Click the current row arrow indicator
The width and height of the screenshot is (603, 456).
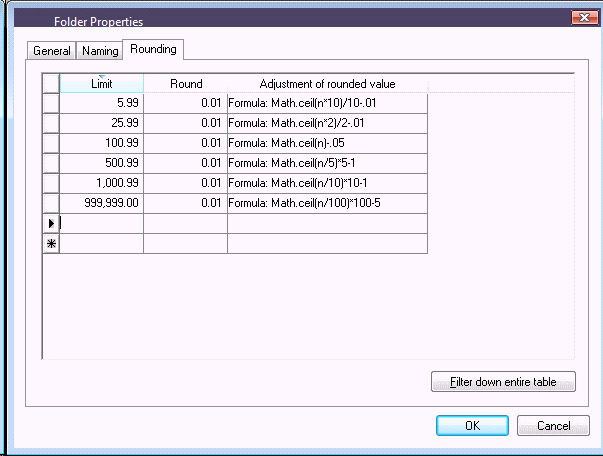tap(51, 223)
